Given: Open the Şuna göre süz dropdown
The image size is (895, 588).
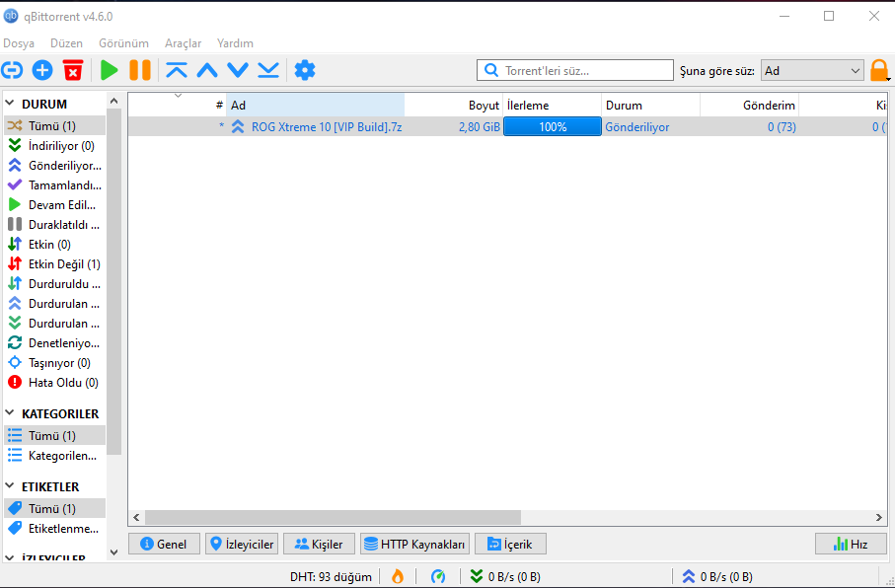Looking at the screenshot, I should click(x=812, y=71).
